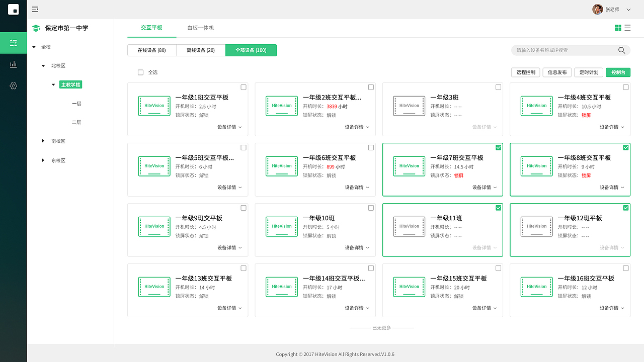644x362 pixels.
Task: Select the 交互平板 tab
Action: pyautogui.click(x=151, y=28)
